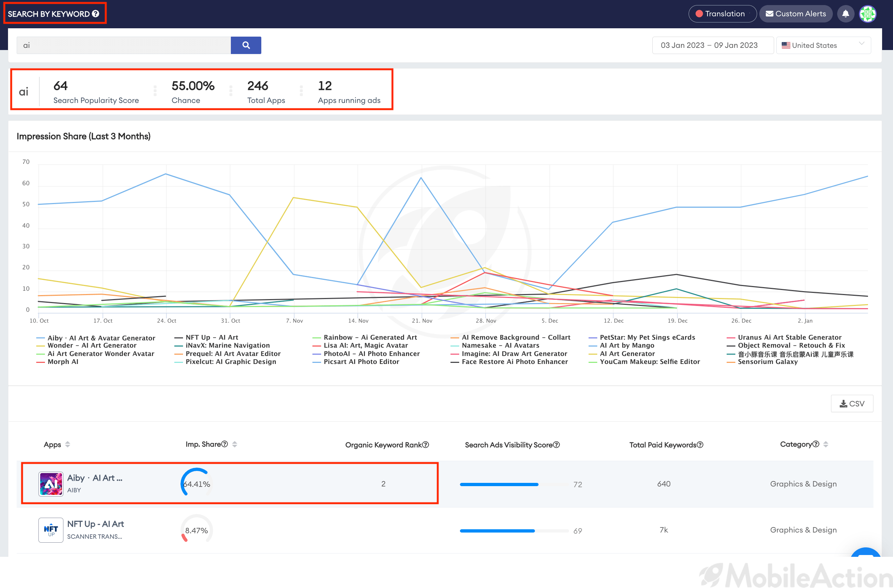Toggle Lisa AI: Art, Magic Avatar legend
Image resolution: width=893 pixels, height=588 pixels.
point(360,345)
